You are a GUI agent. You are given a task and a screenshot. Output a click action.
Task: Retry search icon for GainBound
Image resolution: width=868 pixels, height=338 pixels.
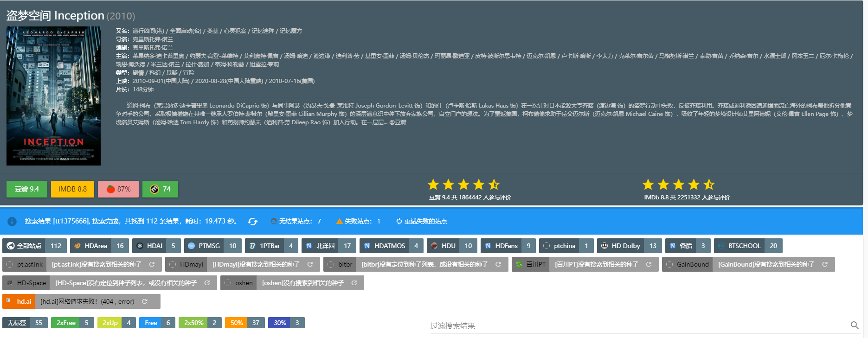(825, 264)
